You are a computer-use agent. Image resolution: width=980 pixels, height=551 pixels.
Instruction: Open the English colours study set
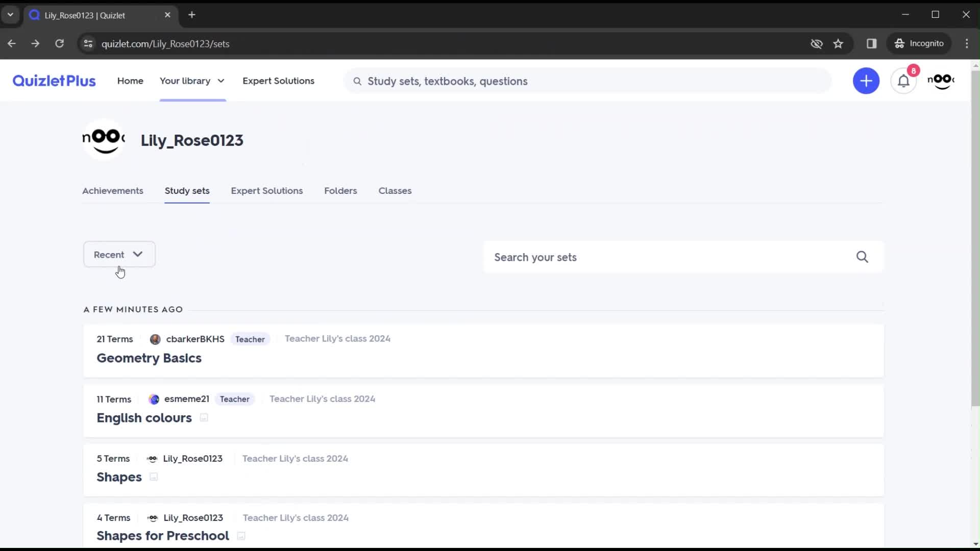(x=144, y=417)
